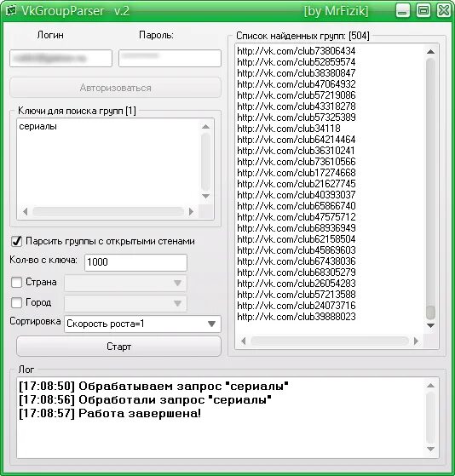Click the Кол-во с ключа field with 1000
The width and height of the screenshot is (455, 476).
click(x=135, y=262)
